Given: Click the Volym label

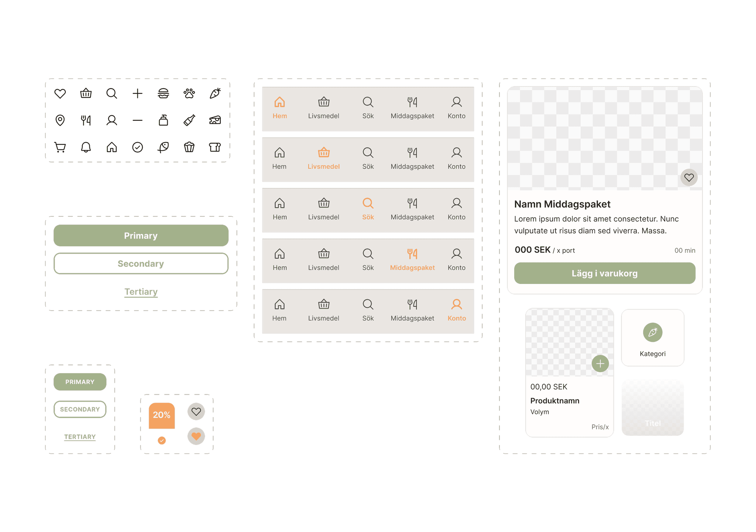Looking at the screenshot, I should 540,412.
